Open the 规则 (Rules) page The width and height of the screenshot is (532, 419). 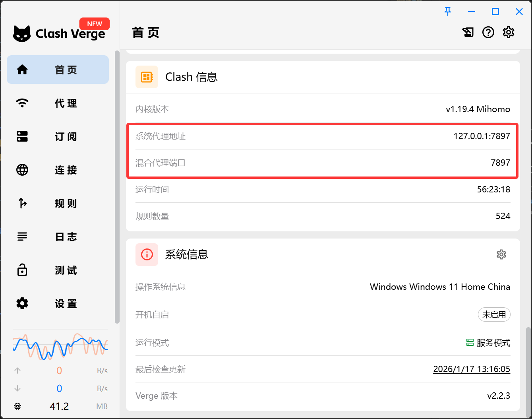(x=58, y=203)
